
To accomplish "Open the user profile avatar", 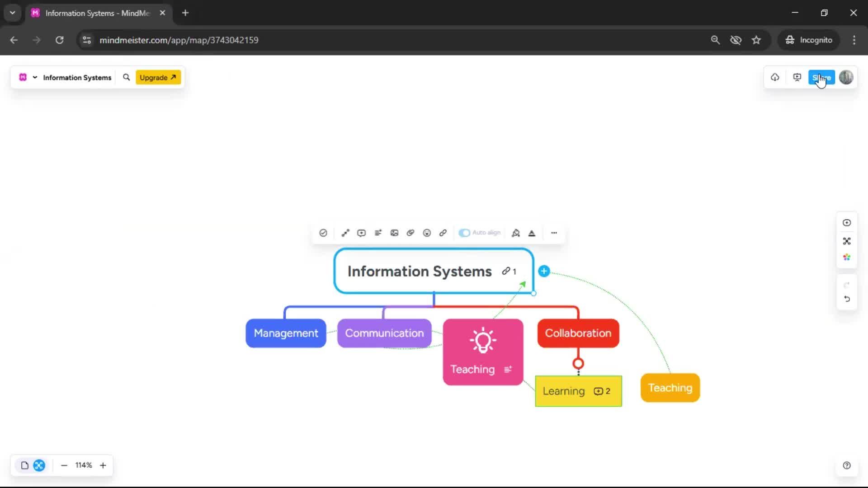I will tap(846, 77).
